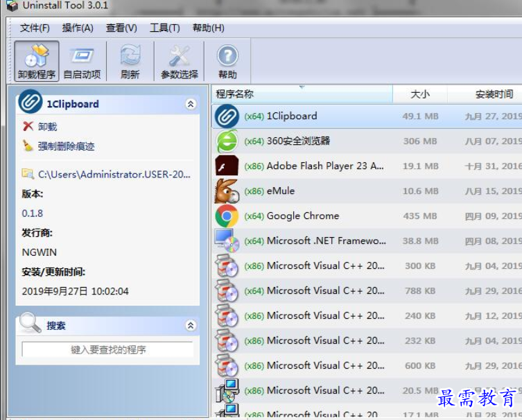Viewport: 522px width, 420px height.
Task: Click the 八月 15, 2019 date cell
Action: coord(494,191)
